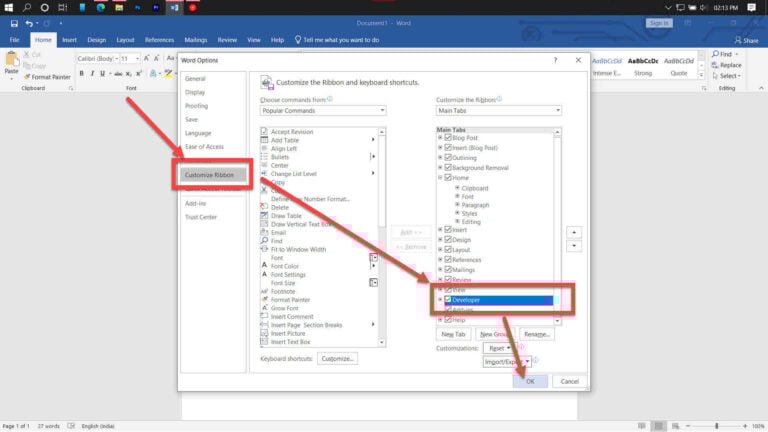Toggle the Mailings checkbox in Main Tabs
Image resolution: width=768 pixels, height=432 pixels.
448,269
